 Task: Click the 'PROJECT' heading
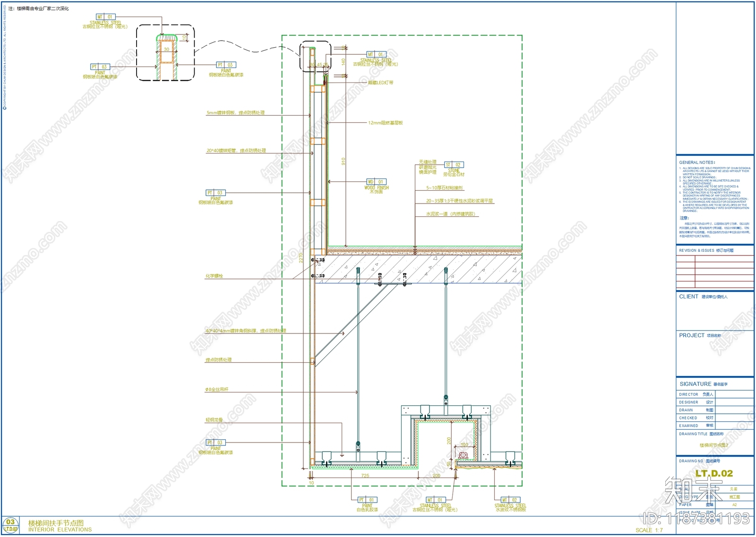692,335
